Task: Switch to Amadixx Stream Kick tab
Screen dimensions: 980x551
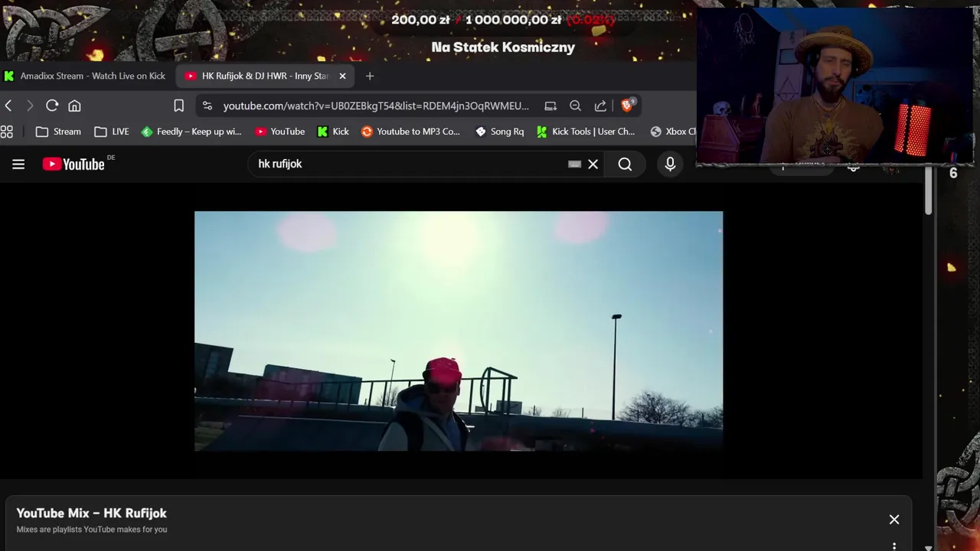Action: (84, 76)
